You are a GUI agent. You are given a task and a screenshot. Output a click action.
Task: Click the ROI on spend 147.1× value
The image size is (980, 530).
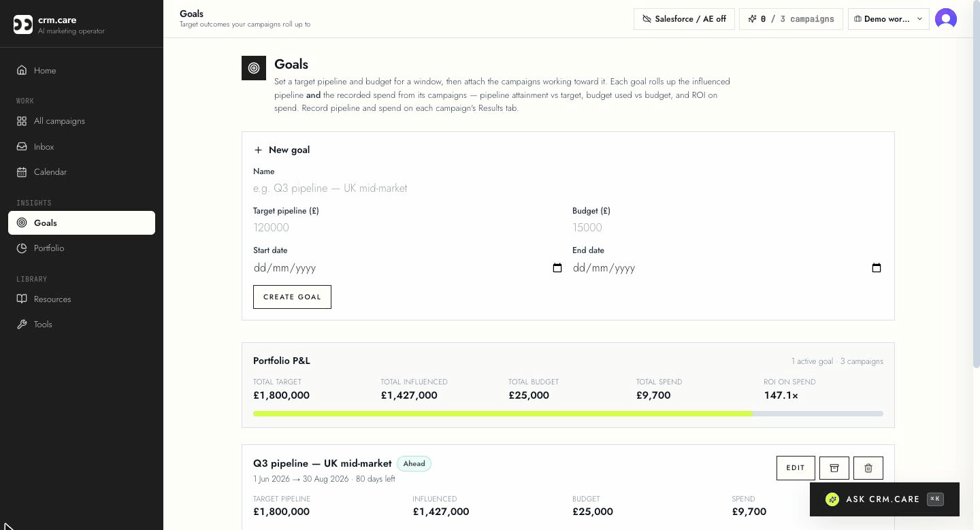pos(781,395)
